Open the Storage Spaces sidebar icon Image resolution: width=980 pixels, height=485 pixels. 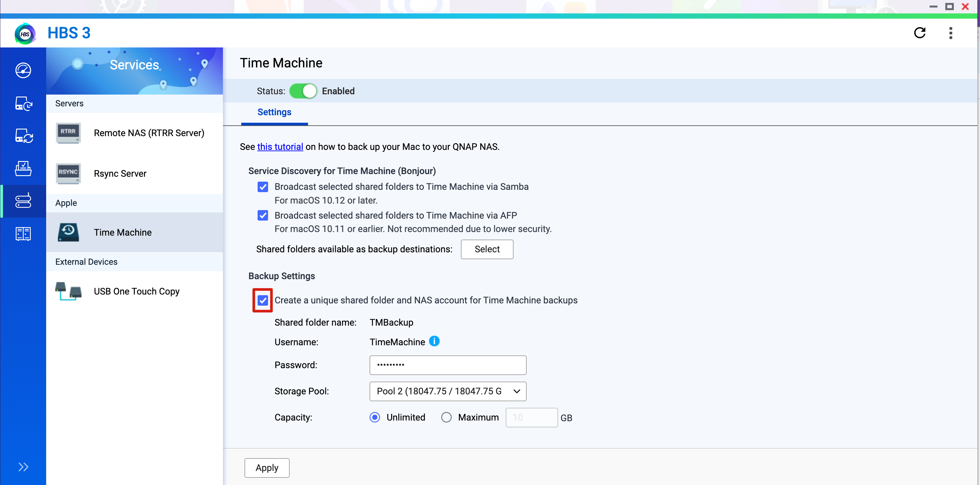(x=23, y=169)
